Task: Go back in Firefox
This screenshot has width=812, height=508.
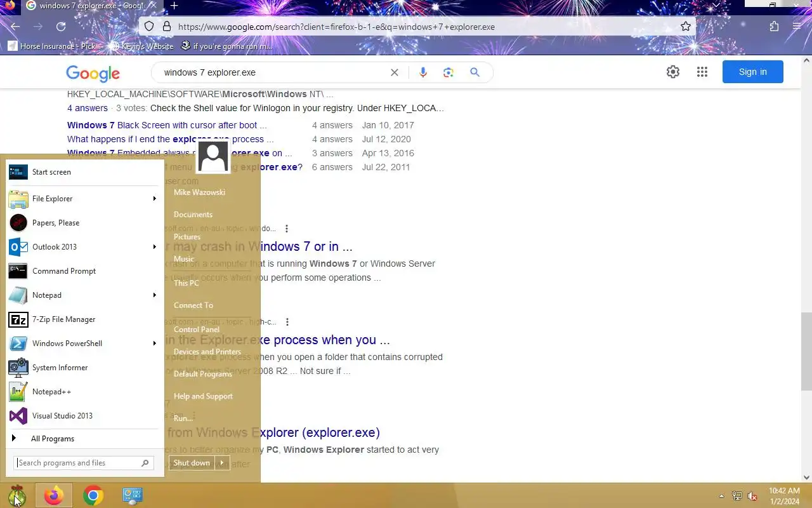Action: (15, 27)
